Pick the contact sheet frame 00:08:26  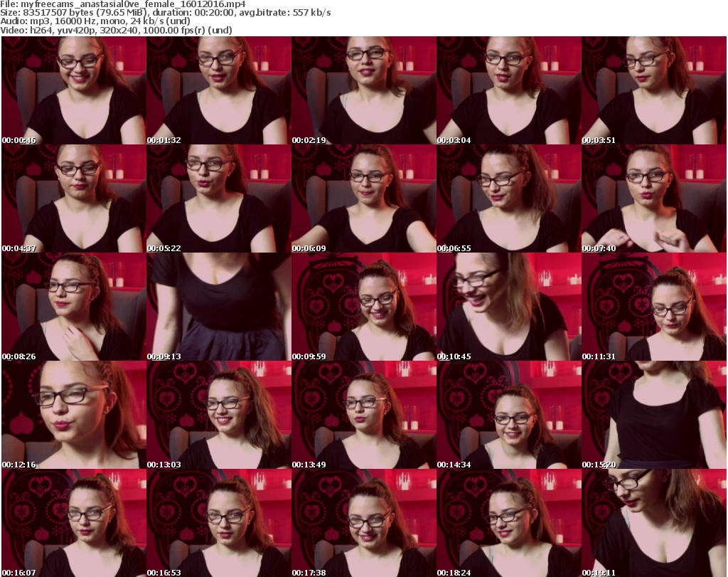(x=74, y=307)
